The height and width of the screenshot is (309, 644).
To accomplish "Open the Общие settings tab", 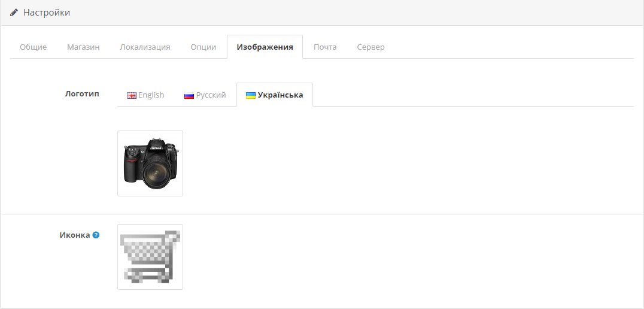I will point(34,47).
